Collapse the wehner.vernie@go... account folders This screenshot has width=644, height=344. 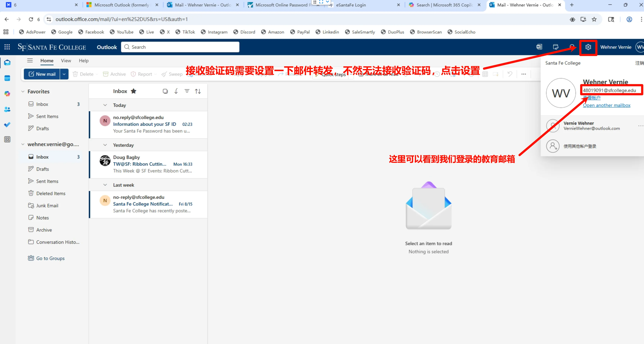click(23, 144)
